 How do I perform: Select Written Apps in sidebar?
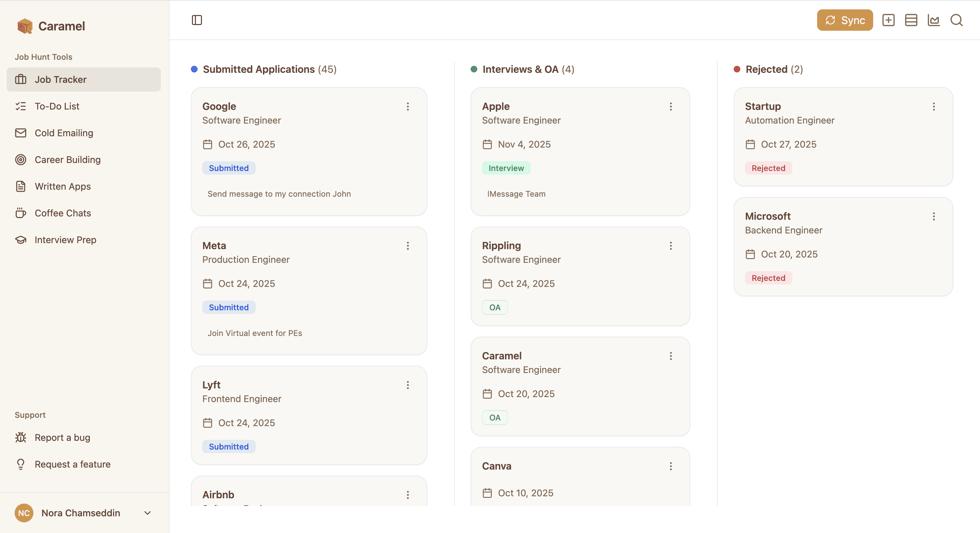(x=84, y=186)
